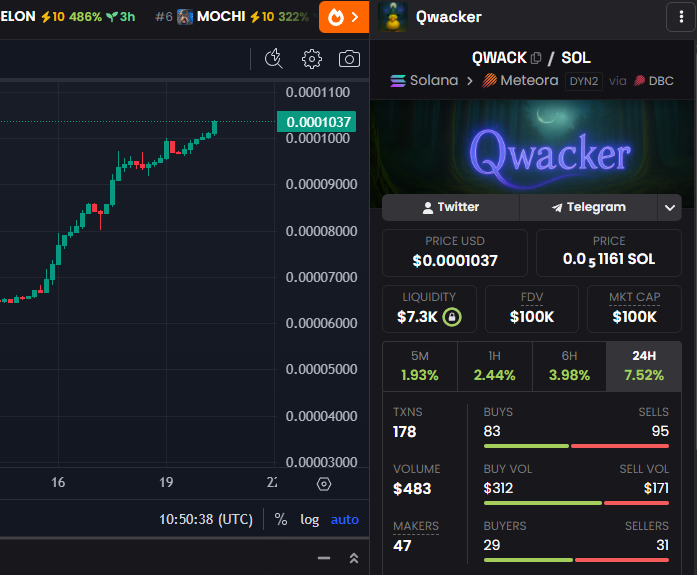
Task: Click the TXNS value 178
Action: point(405,431)
